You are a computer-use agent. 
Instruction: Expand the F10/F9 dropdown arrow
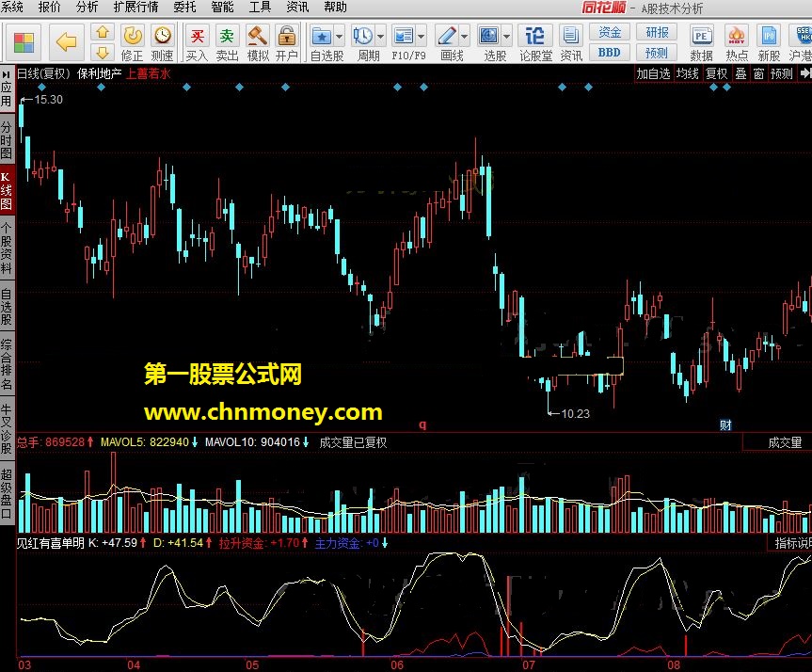click(421, 37)
